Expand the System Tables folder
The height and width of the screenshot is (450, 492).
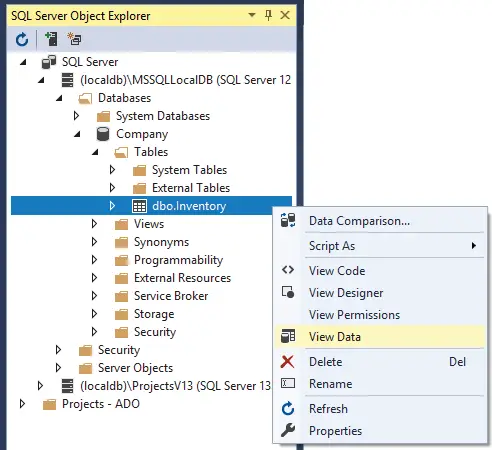pyautogui.click(x=112, y=170)
